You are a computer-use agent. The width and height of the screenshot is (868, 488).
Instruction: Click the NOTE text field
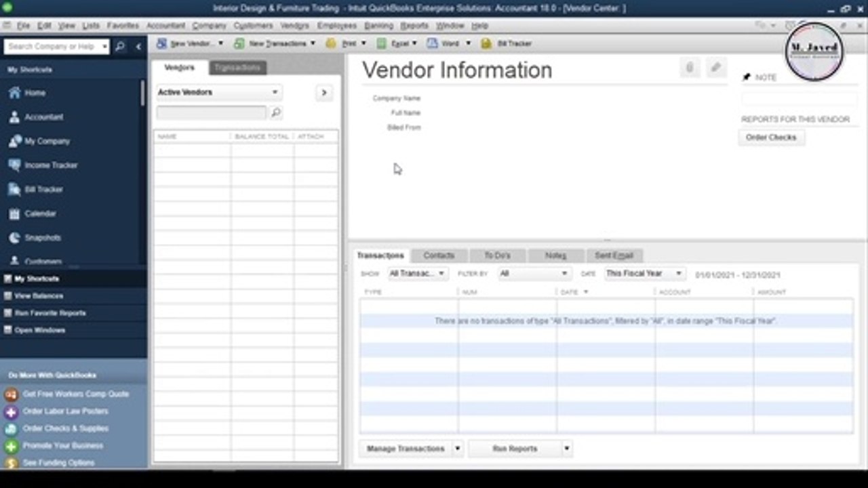pos(799,99)
